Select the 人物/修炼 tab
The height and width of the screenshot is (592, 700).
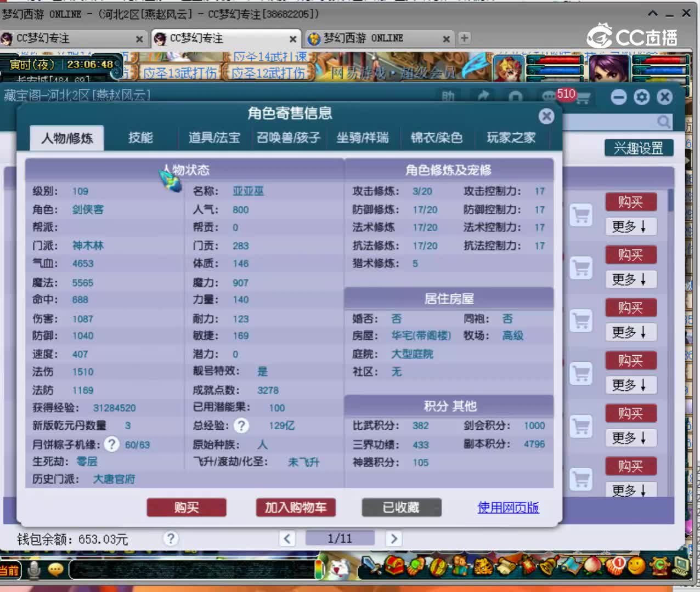(x=67, y=138)
